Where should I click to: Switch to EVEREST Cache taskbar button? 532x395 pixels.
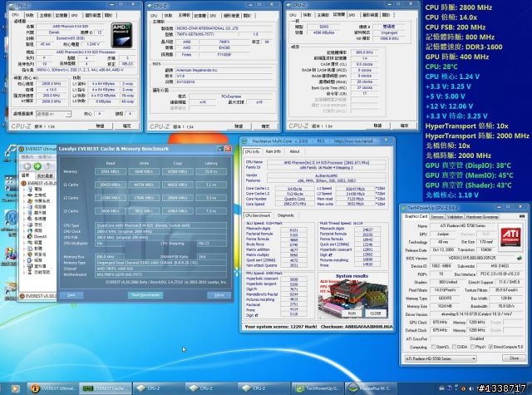pos(106,388)
